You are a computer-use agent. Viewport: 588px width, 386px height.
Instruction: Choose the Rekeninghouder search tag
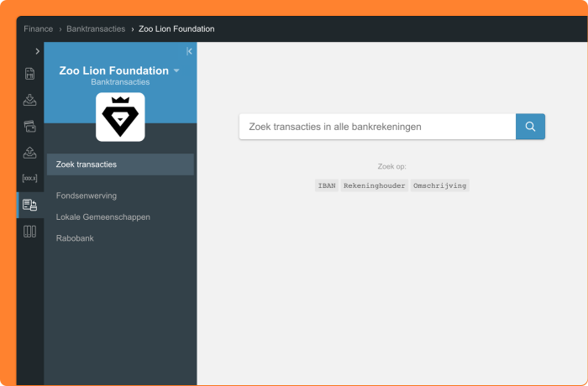click(x=375, y=185)
